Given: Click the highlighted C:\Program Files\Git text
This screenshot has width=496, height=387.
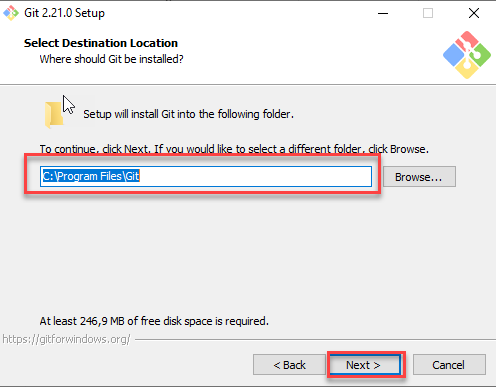Looking at the screenshot, I should 91,176.
